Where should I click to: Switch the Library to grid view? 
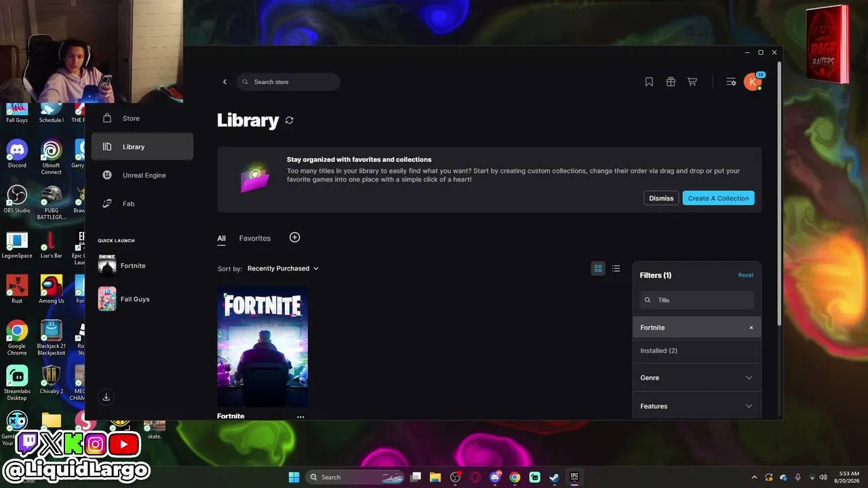click(x=598, y=268)
